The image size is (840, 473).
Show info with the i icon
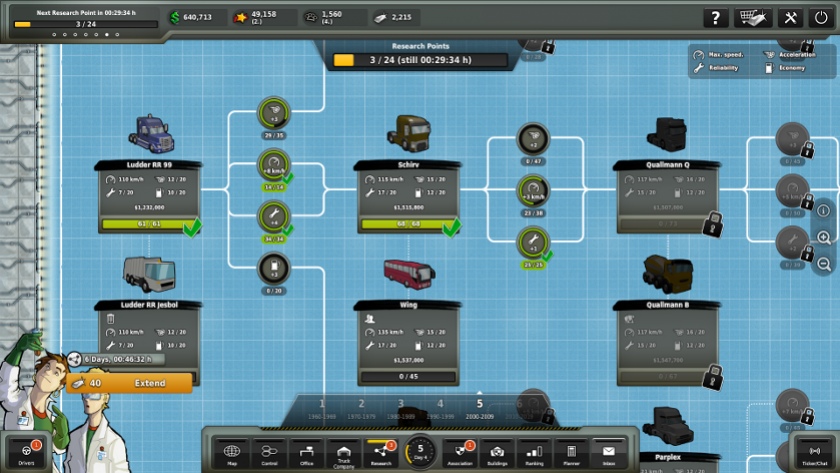click(824, 211)
